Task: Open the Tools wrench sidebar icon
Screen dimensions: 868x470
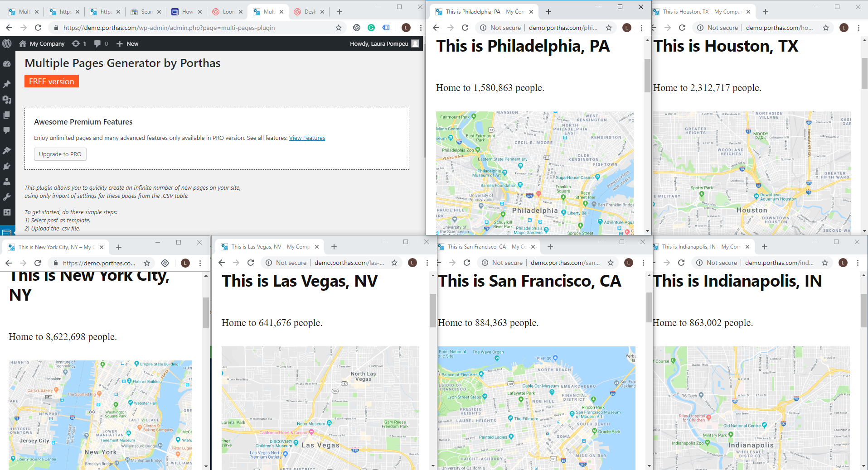Action: tap(7, 197)
